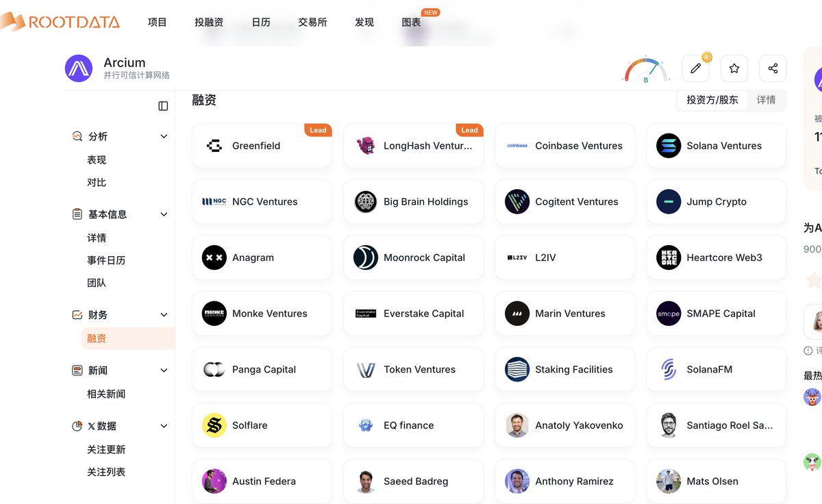The height and width of the screenshot is (504, 822).
Task: Open the EQ finance investor card
Action: tap(414, 425)
